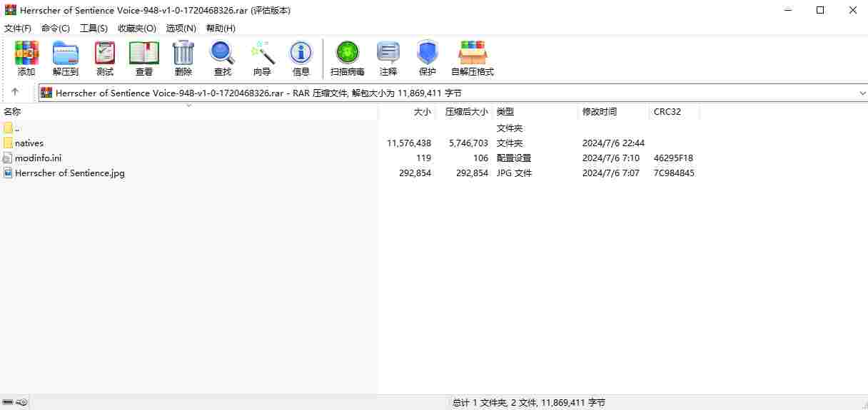Select the modinfo.ini file name
868x410 pixels.
(38, 158)
